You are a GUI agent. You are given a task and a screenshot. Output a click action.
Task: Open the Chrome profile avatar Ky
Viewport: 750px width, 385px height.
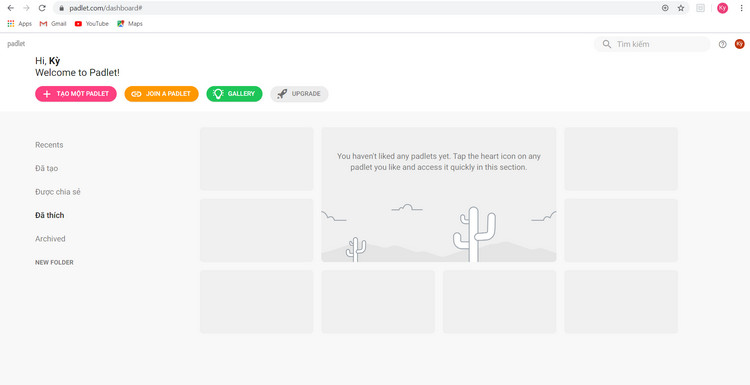(722, 8)
